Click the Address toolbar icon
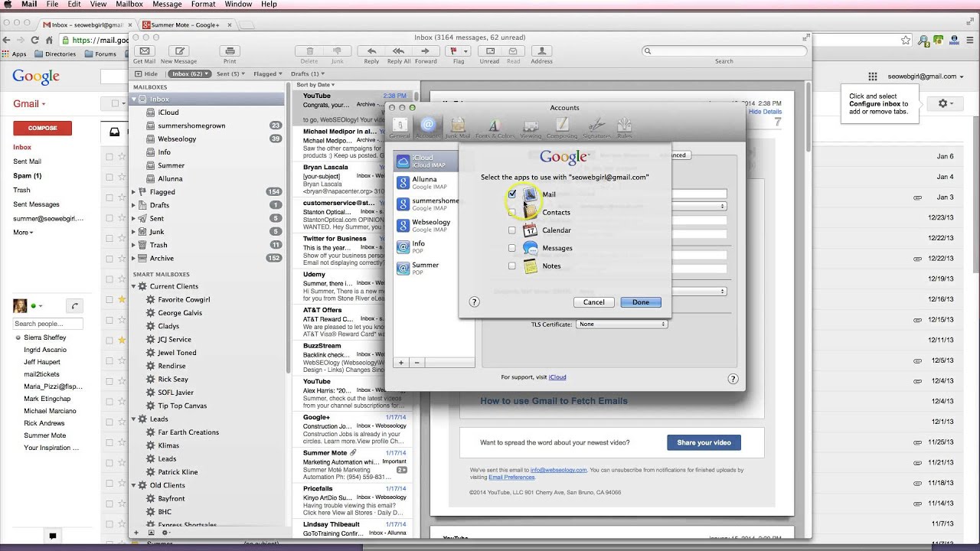The image size is (980, 551). [x=541, y=51]
